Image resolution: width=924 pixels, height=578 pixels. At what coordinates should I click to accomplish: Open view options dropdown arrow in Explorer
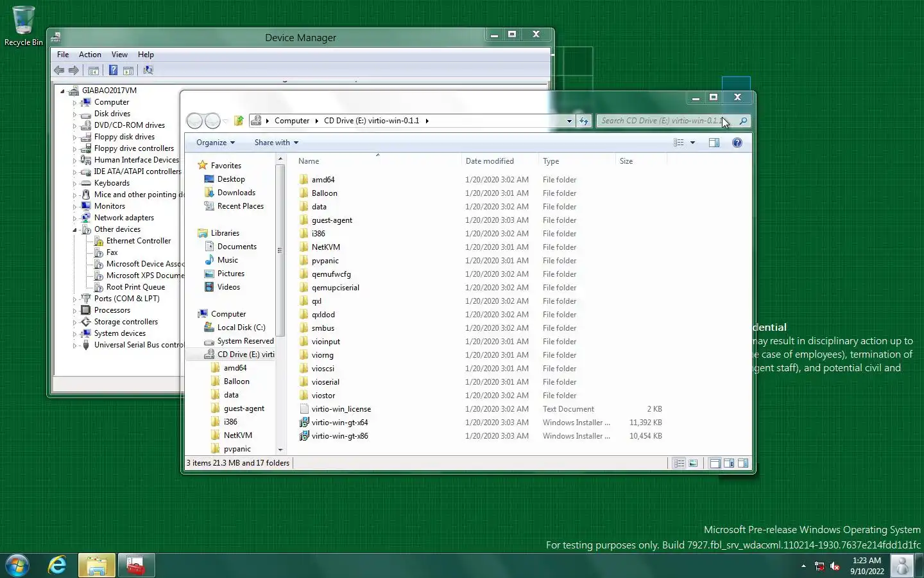tap(693, 143)
